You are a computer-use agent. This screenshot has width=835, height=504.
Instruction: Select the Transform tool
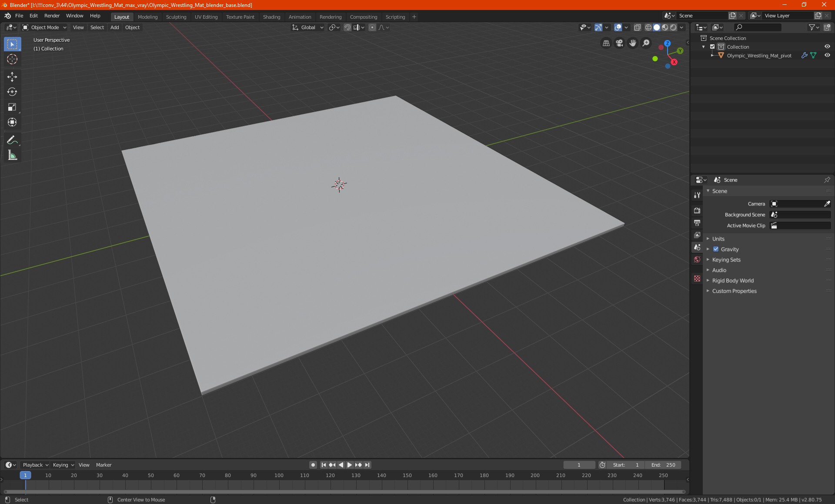pos(12,123)
